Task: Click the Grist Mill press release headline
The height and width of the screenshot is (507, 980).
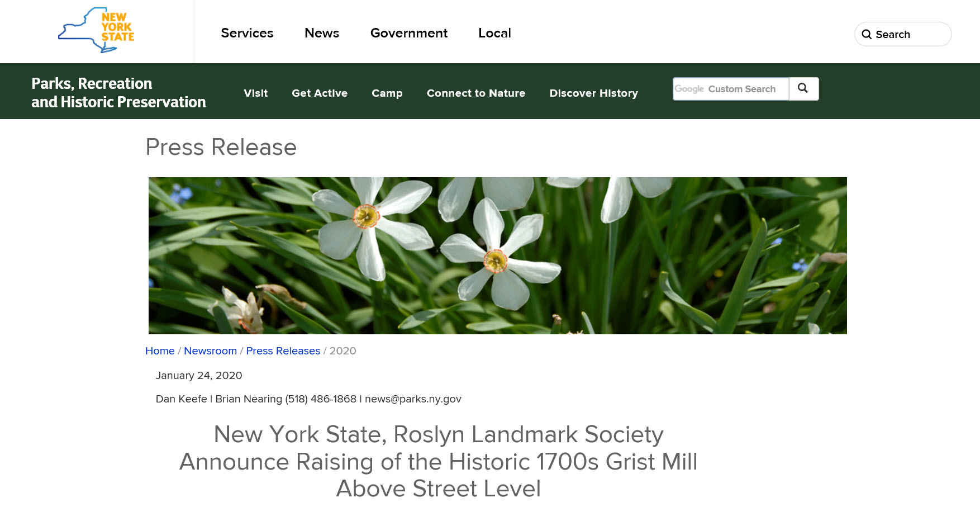Action: [438, 461]
